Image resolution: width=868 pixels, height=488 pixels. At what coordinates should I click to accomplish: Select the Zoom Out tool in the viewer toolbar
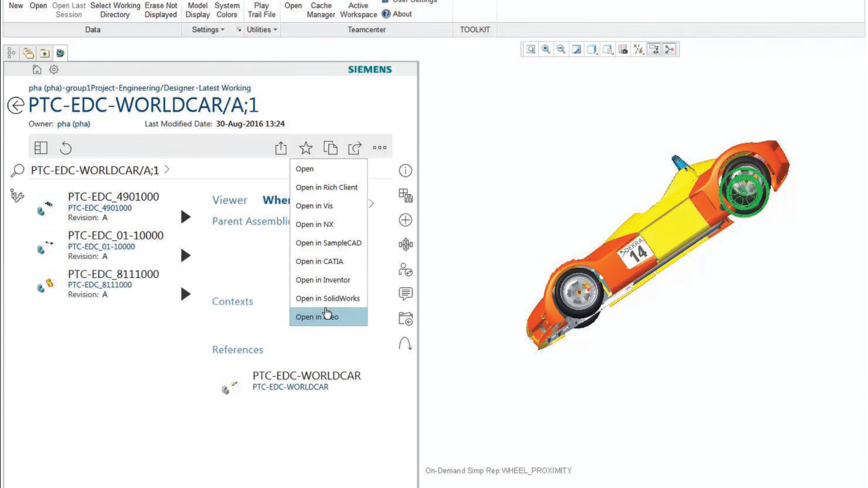coord(561,50)
